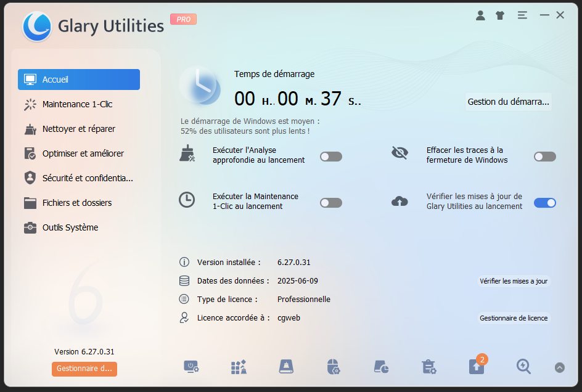Click the user icon next to Licence accordée à
582x392 pixels.
click(x=184, y=317)
